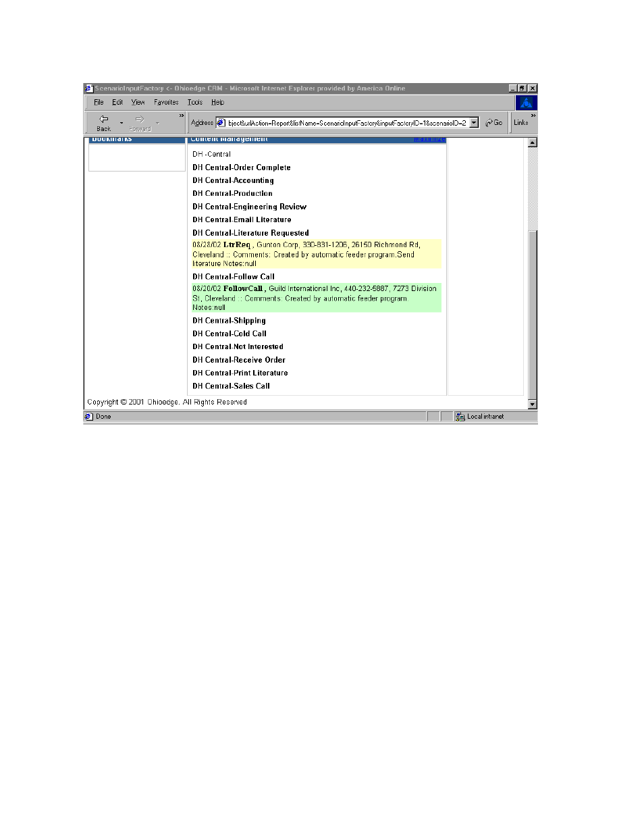Image resolution: width=644 pixels, height=834 pixels.
Task: Open the Forward history dropdown arrow
Action: (x=157, y=123)
